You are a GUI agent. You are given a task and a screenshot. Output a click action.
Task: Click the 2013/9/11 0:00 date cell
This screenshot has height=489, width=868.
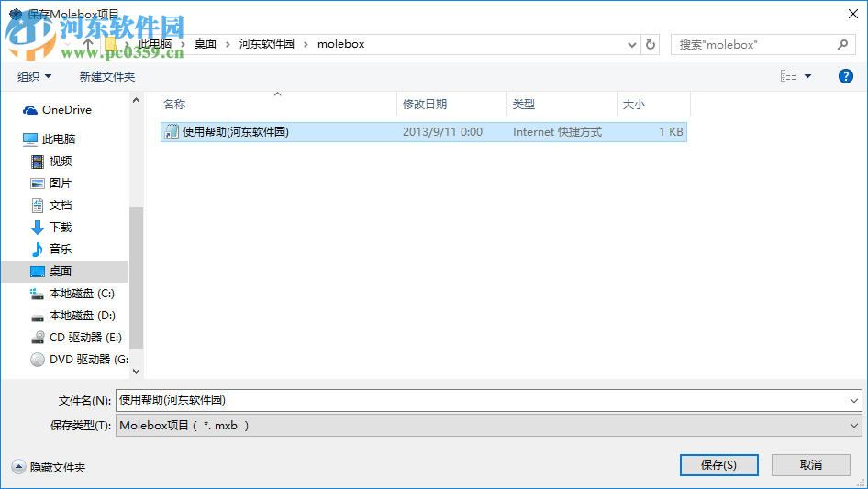(x=442, y=132)
